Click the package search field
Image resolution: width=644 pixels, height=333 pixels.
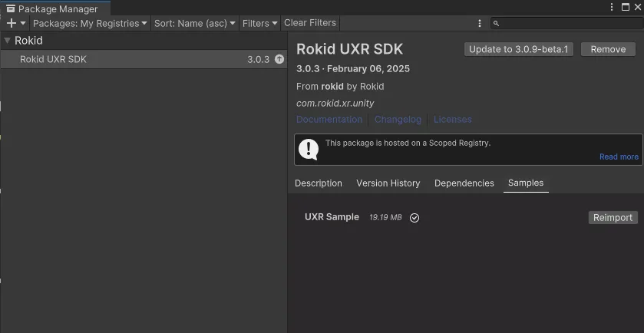pyautogui.click(x=566, y=24)
